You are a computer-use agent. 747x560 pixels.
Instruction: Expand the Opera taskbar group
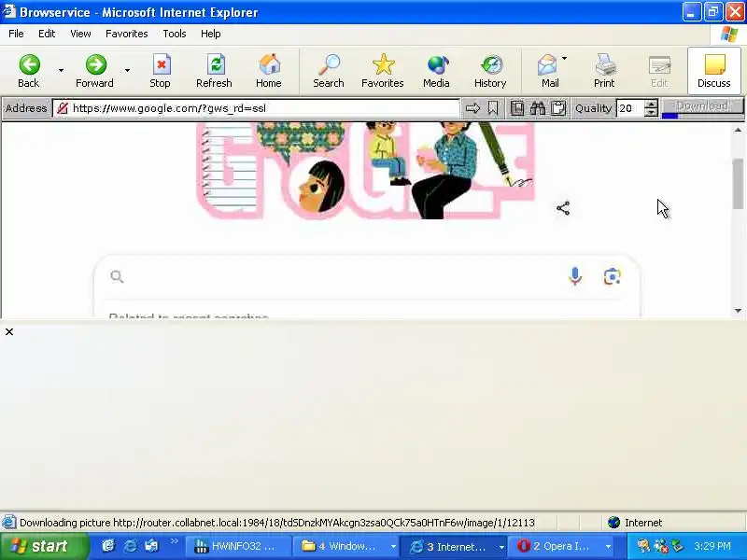click(609, 547)
